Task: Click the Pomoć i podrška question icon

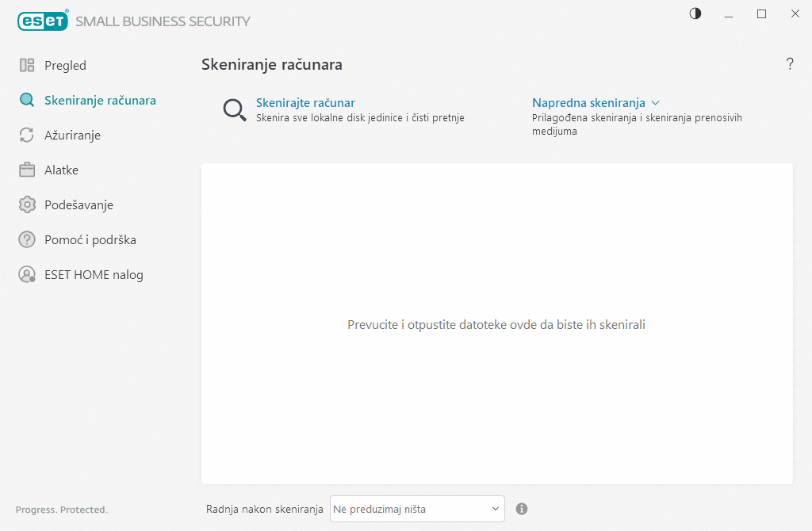Action: (x=27, y=240)
